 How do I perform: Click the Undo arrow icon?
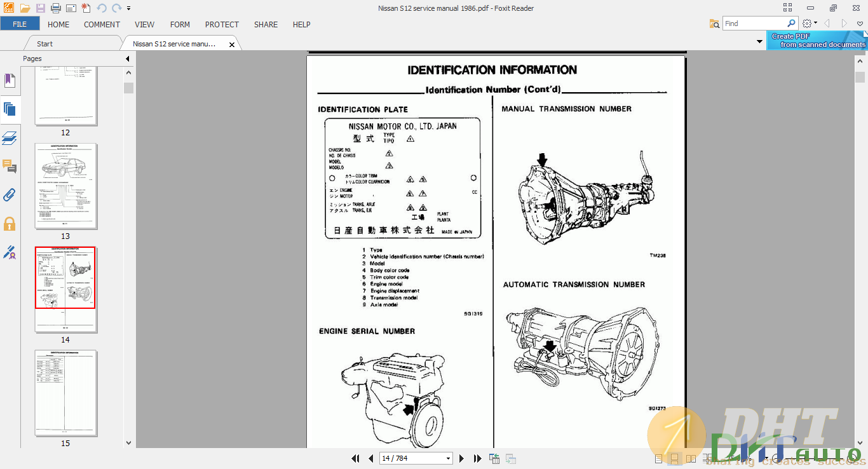coord(102,8)
